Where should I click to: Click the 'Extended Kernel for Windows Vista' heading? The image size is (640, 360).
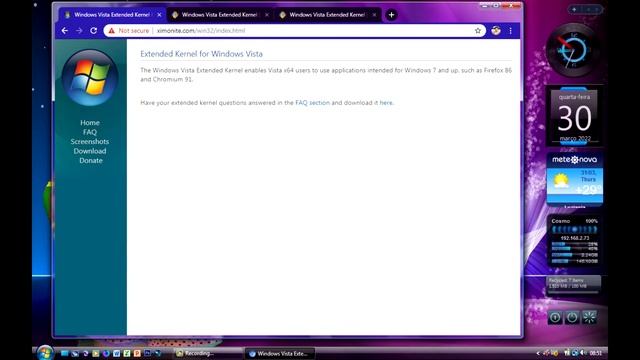coord(201,54)
